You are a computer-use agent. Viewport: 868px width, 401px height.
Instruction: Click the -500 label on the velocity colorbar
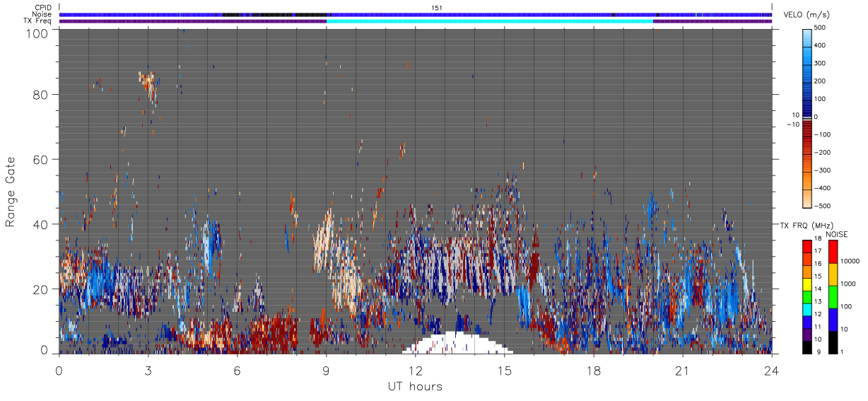(x=822, y=206)
